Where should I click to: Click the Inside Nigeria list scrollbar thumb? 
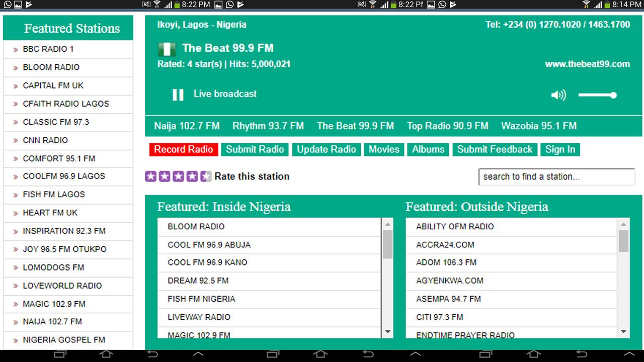(387, 244)
